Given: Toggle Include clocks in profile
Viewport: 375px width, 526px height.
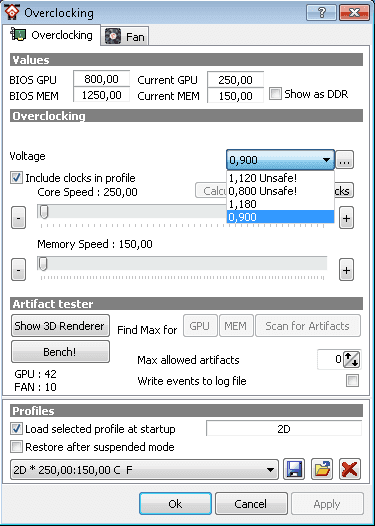Looking at the screenshot, I should pos(16,178).
